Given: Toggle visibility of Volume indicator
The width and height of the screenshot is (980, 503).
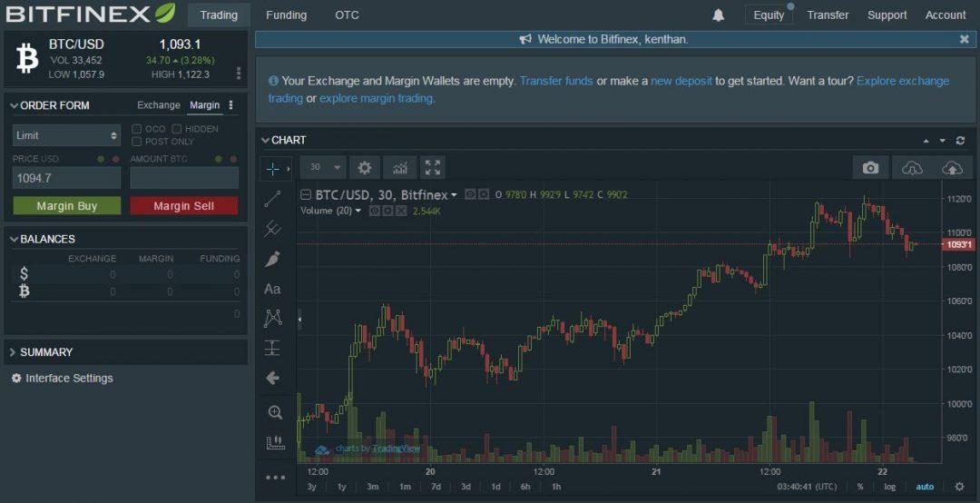Looking at the screenshot, I should (x=375, y=211).
